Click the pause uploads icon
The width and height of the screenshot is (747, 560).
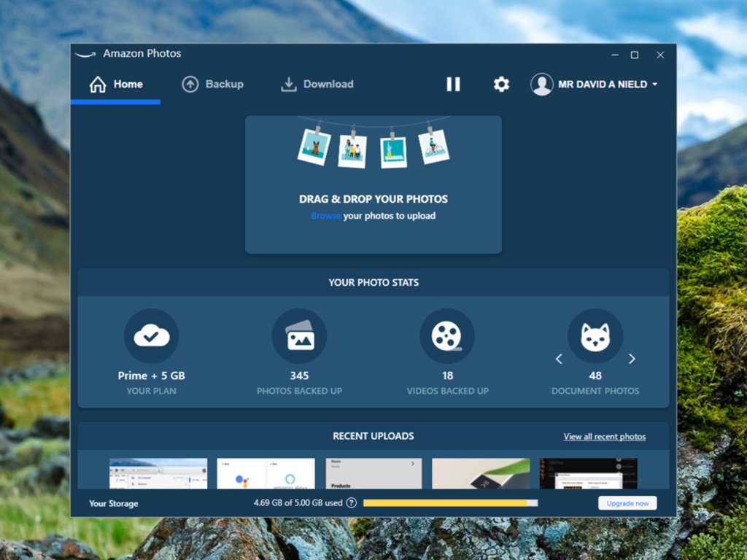(x=453, y=84)
